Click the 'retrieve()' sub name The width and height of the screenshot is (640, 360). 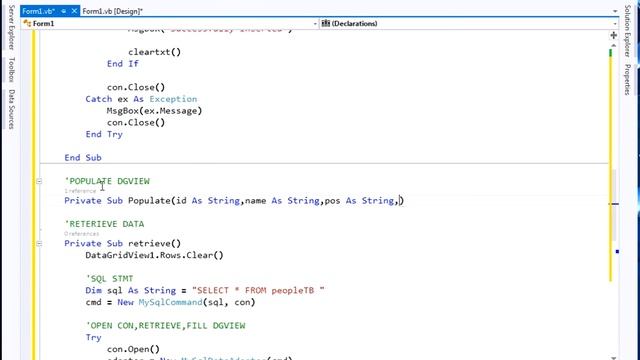click(154, 244)
